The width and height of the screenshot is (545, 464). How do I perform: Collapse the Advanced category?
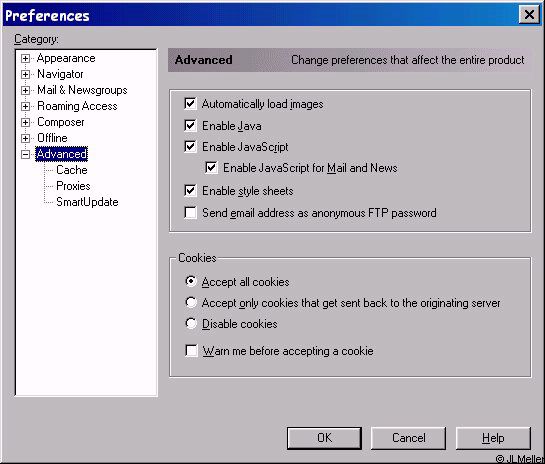point(25,154)
